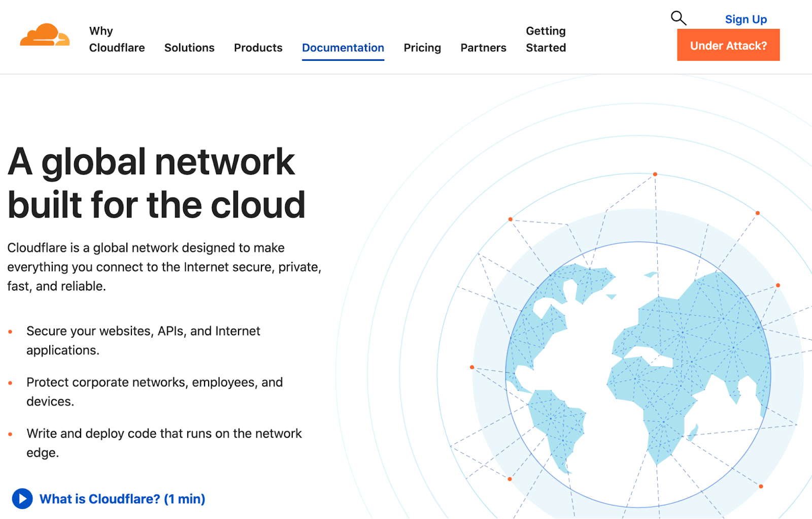This screenshot has width=812, height=519.
Task: Select the Documentation tab
Action: (343, 48)
